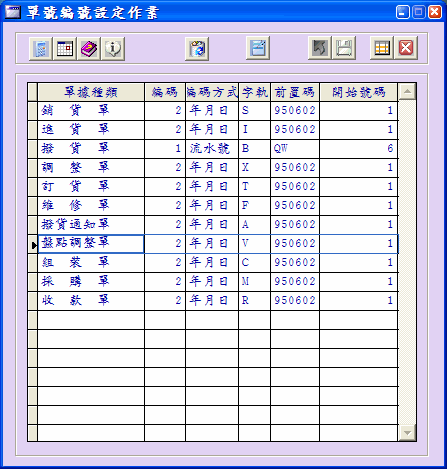Open the calculator toolbar icon

click(x=41, y=49)
